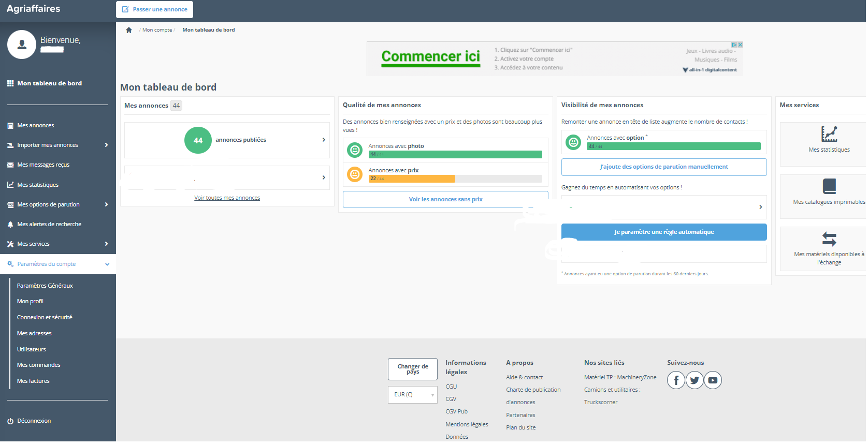Select Mes messages reçus in sidebar
The width and height of the screenshot is (868, 445).
pyautogui.click(x=43, y=165)
